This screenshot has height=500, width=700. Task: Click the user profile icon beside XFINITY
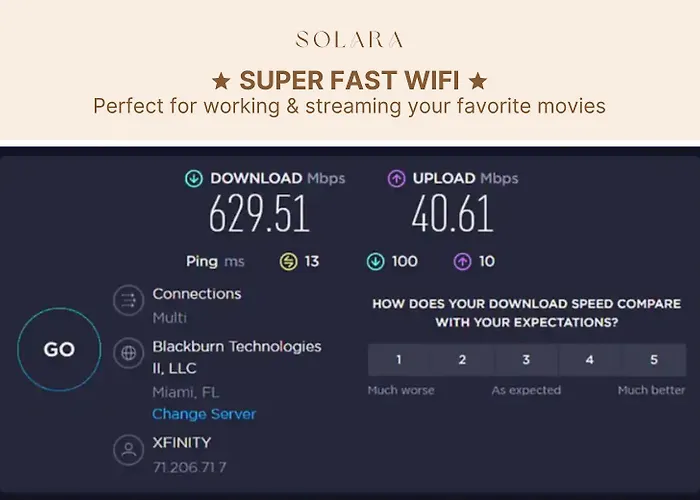pos(129,450)
